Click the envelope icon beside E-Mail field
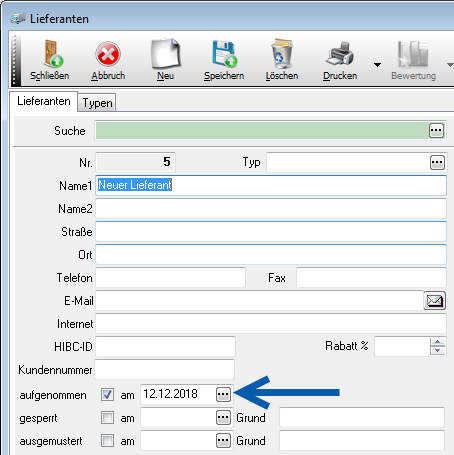 point(434,301)
